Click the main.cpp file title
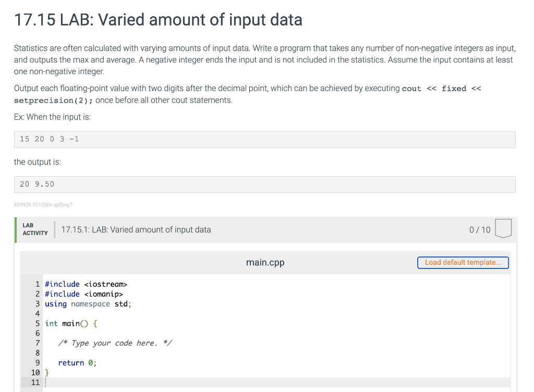Screen dimensions: 534x392 pos(265,263)
